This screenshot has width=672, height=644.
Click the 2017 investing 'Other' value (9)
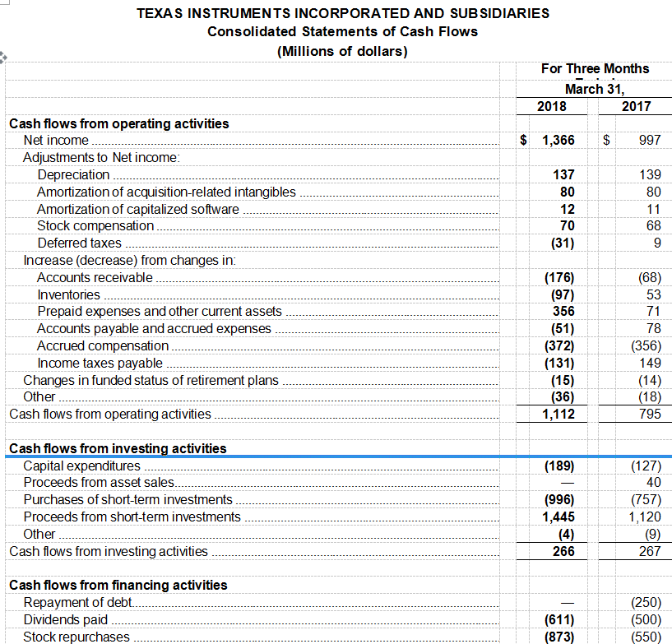653,535
